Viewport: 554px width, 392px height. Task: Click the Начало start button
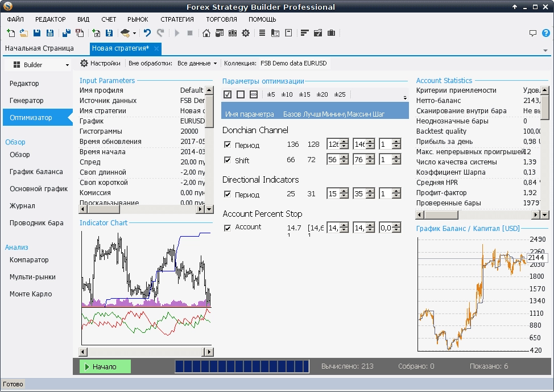(105, 366)
